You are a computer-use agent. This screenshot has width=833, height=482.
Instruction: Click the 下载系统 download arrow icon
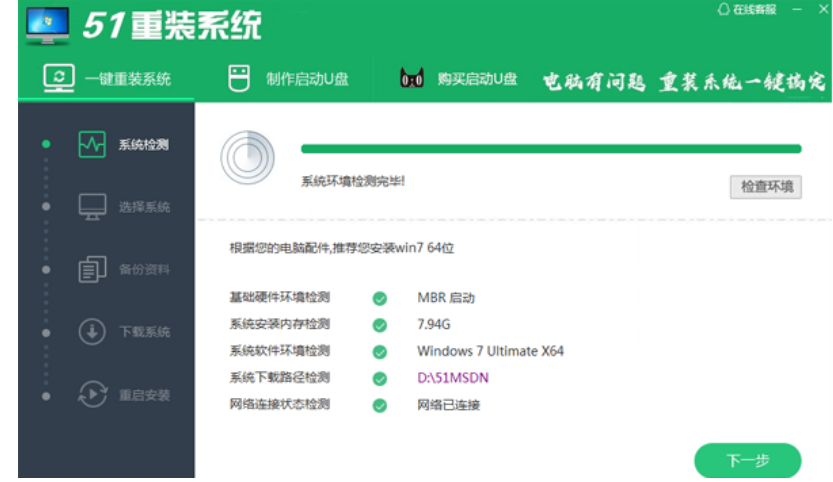(92, 332)
